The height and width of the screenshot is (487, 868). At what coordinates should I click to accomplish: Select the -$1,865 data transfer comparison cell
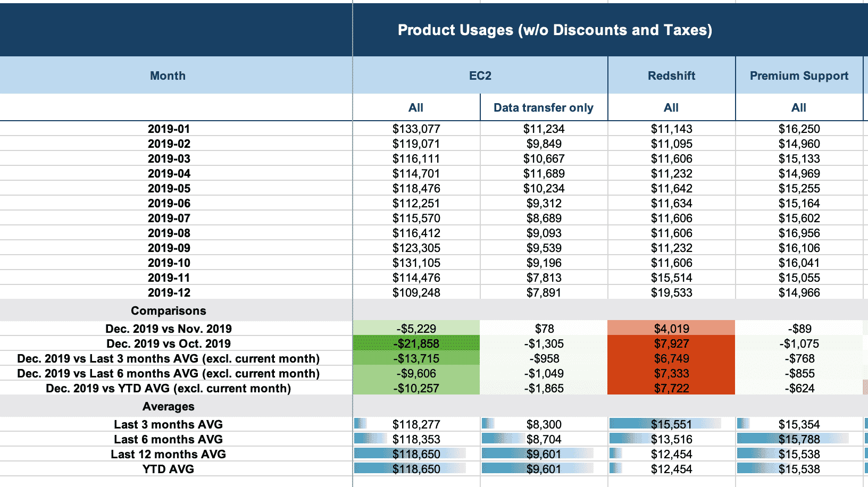click(x=544, y=388)
